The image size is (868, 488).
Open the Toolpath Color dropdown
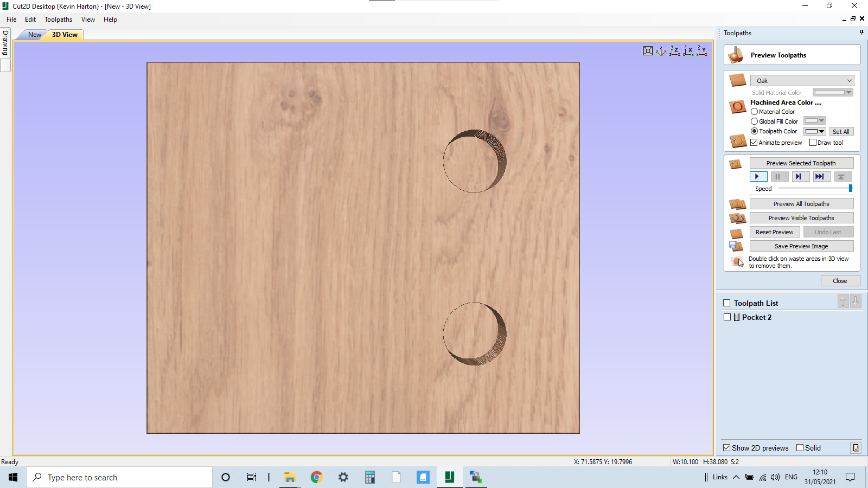pos(821,131)
